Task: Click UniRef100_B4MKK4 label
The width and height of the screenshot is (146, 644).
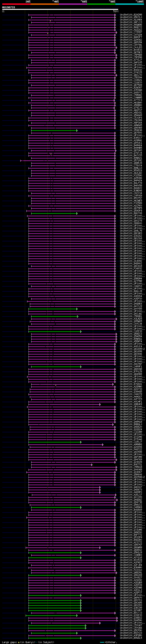Action: [x=131, y=145]
